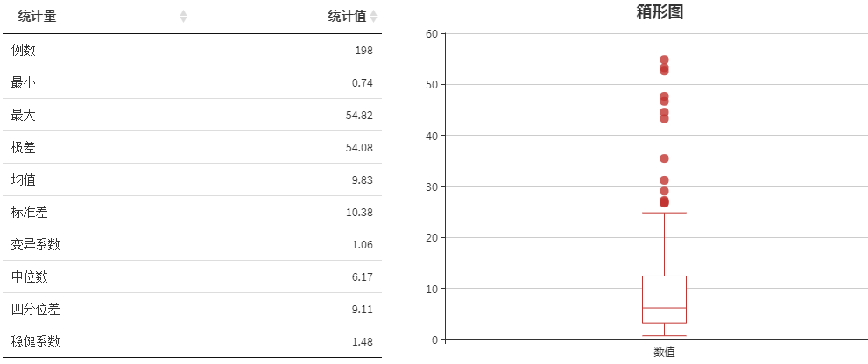Click the 统计量 column header

37,17
